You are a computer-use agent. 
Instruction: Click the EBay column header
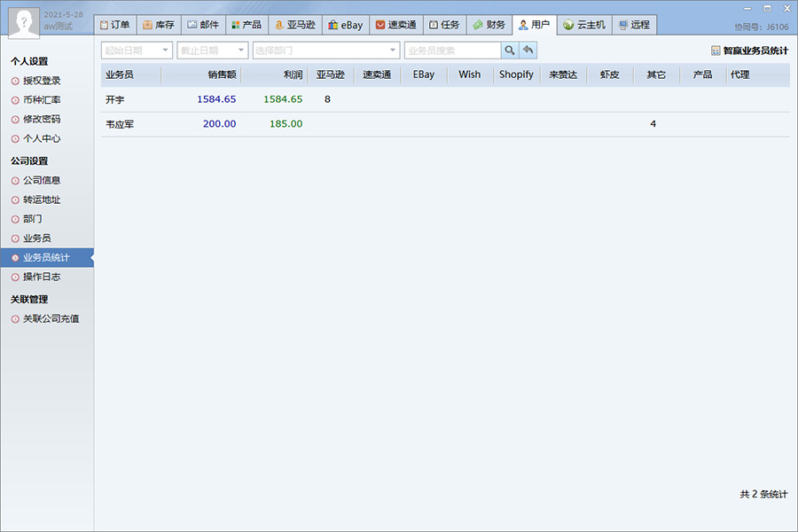[424, 74]
